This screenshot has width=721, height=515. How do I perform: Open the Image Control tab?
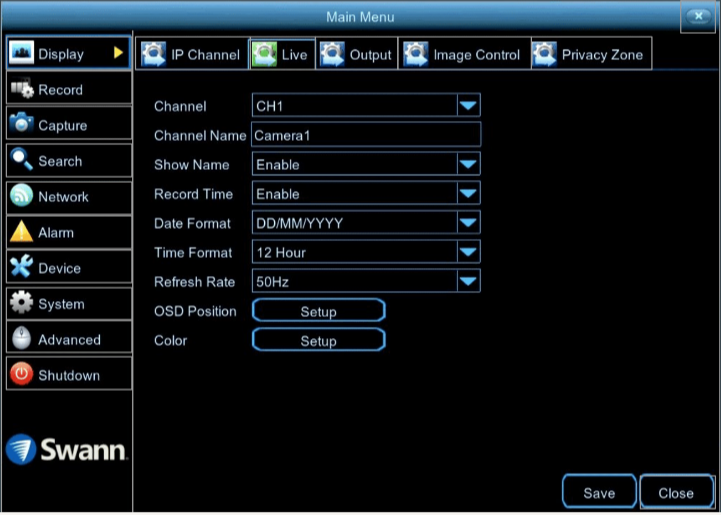pos(463,55)
